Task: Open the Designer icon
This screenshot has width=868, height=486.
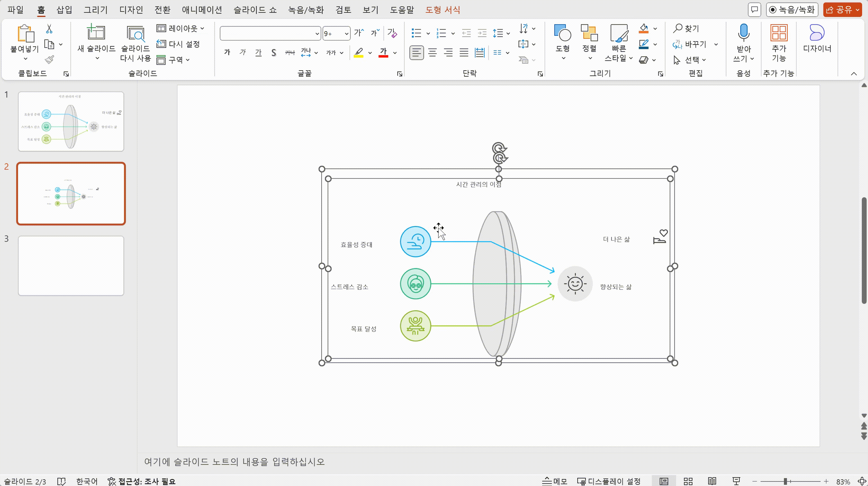Action: pyautogui.click(x=817, y=33)
